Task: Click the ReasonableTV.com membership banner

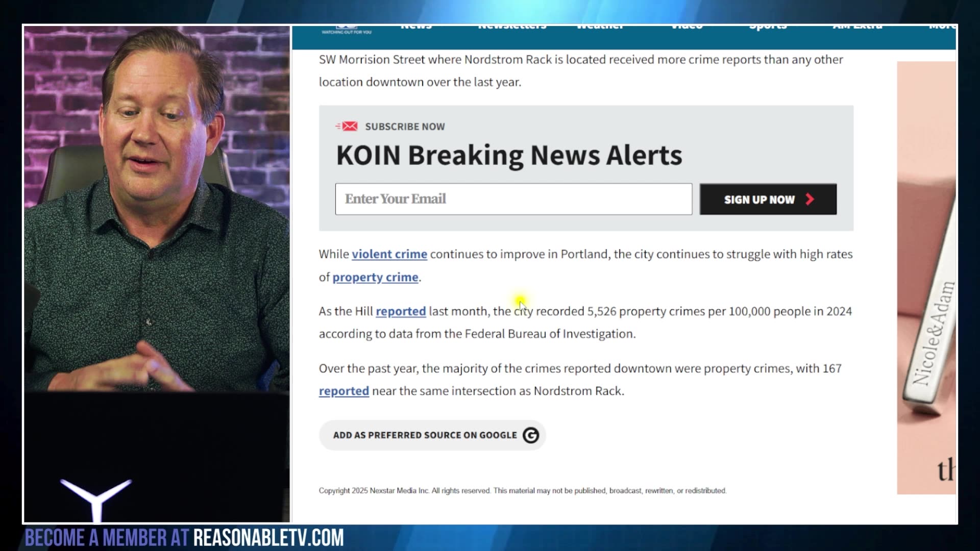Action: pyautogui.click(x=184, y=538)
